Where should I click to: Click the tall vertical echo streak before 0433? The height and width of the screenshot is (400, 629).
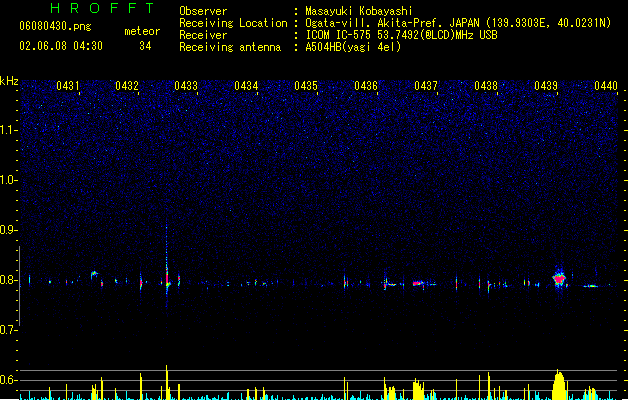pyautogui.click(x=167, y=261)
